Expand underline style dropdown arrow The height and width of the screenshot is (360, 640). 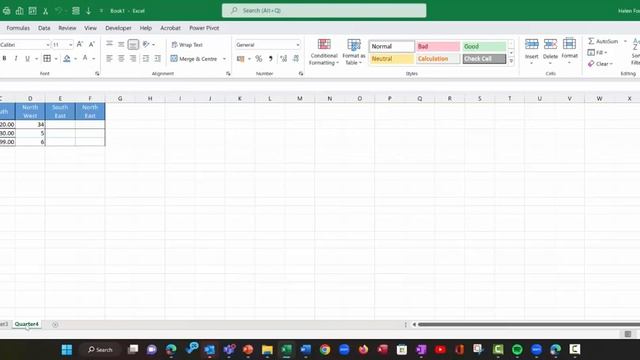click(36, 59)
